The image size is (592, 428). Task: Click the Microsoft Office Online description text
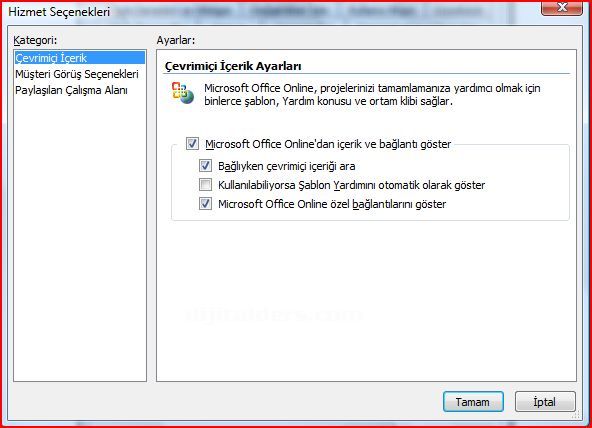click(x=372, y=94)
